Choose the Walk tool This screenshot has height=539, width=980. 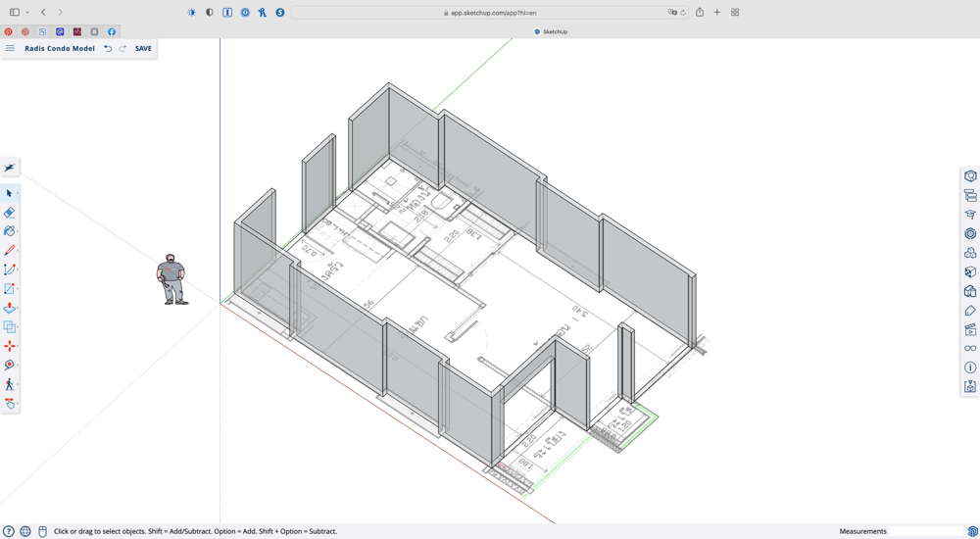click(x=9, y=384)
